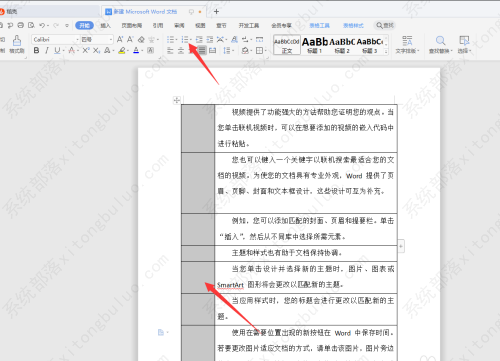The width and height of the screenshot is (500, 361).
Task: Click the page layout options icon in left margin
Action: (x=162, y=332)
